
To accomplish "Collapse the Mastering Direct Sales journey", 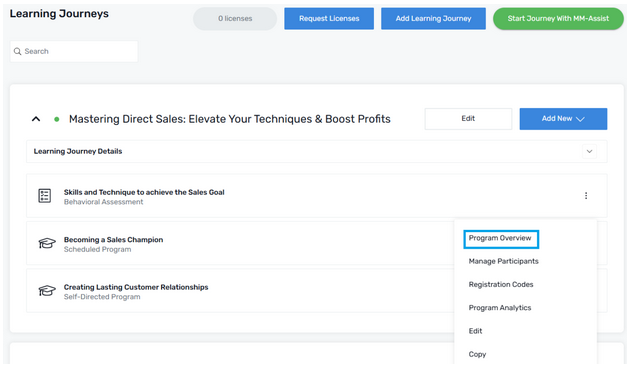I will [36, 119].
